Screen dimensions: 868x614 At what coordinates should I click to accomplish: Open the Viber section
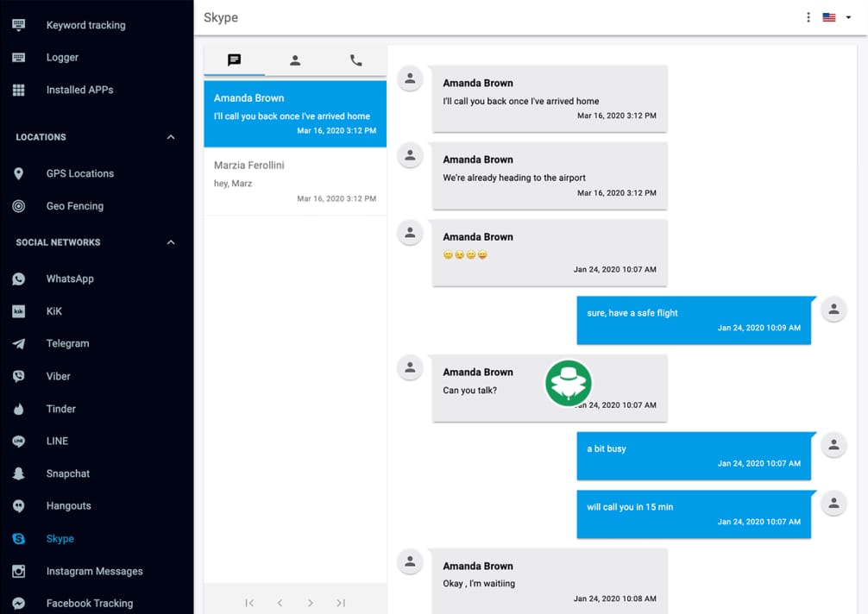pos(58,376)
